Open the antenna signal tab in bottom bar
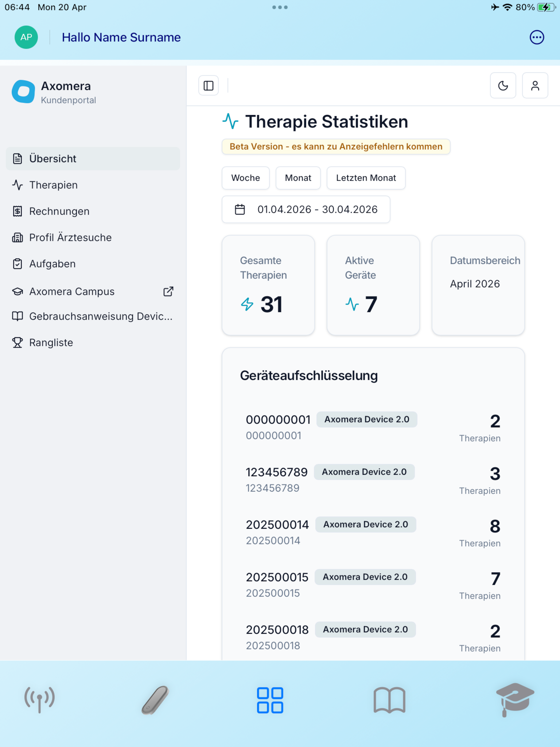Viewport: 560px width, 747px height. click(40, 699)
